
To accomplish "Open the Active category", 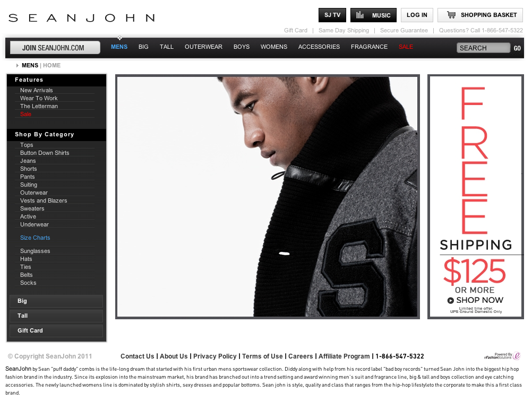I will 28,216.
